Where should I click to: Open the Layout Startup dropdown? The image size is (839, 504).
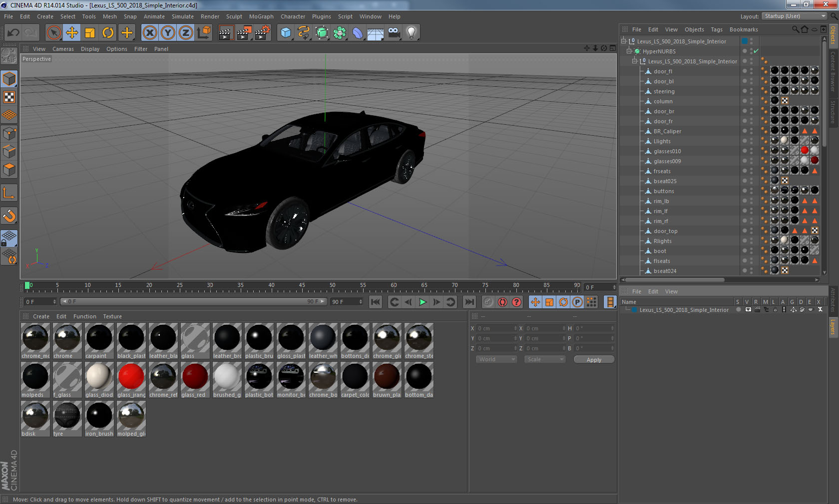tap(794, 16)
